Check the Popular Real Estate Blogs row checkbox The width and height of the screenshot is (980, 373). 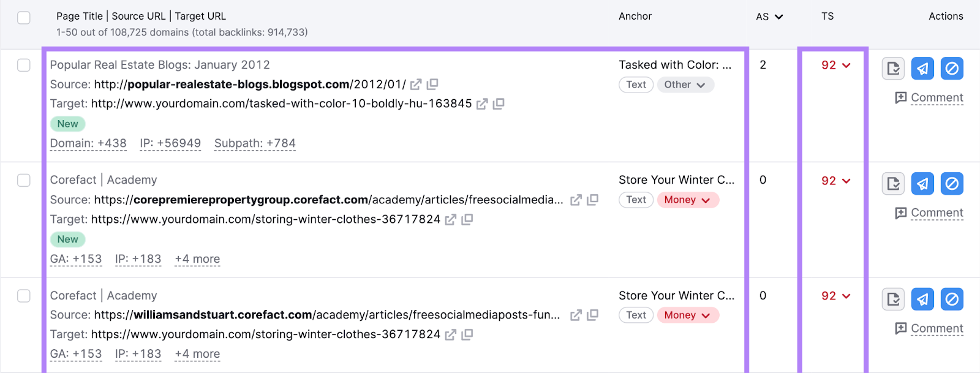point(24,65)
